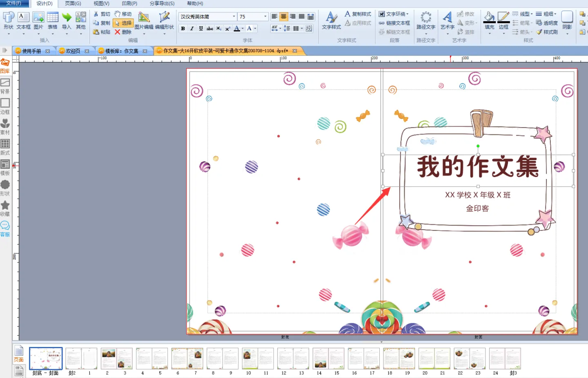The height and width of the screenshot is (378, 588).
Task: Switch to the 印刷(P) ribbon tab
Action: (129, 3)
